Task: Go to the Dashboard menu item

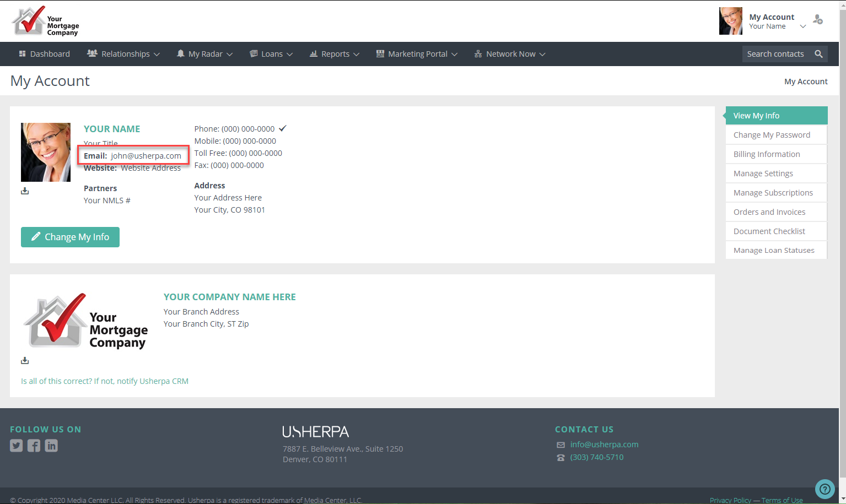Action: 45,54
